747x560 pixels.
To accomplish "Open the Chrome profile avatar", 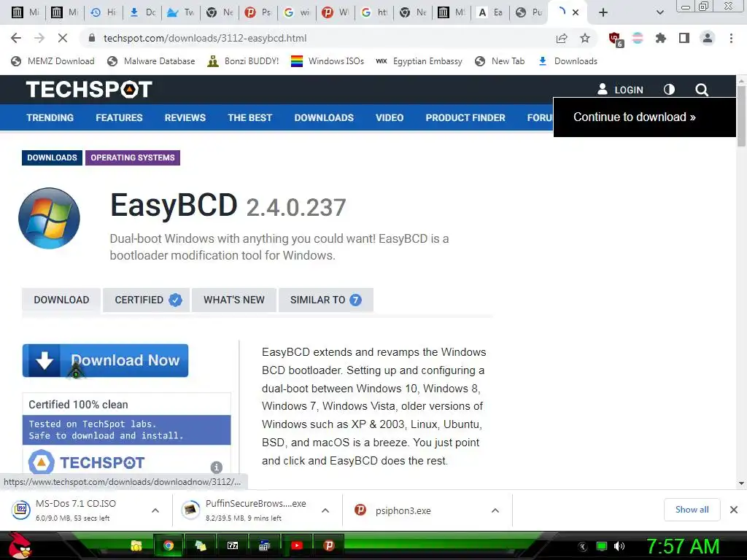I will 708,38.
